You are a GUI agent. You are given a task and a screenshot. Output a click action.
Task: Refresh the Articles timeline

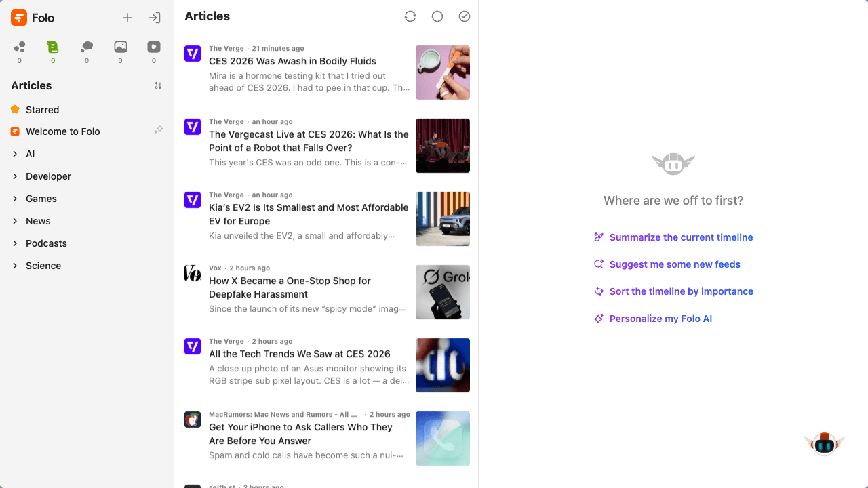[410, 16]
